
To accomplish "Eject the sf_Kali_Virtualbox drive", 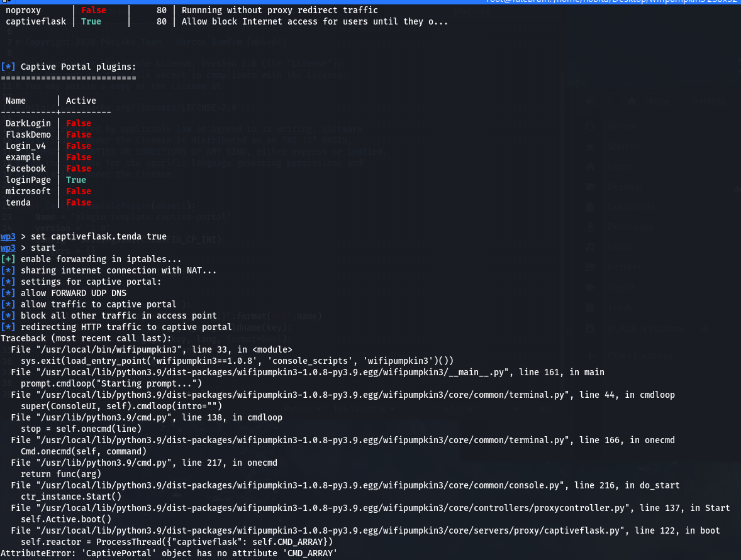I will [705, 328].
